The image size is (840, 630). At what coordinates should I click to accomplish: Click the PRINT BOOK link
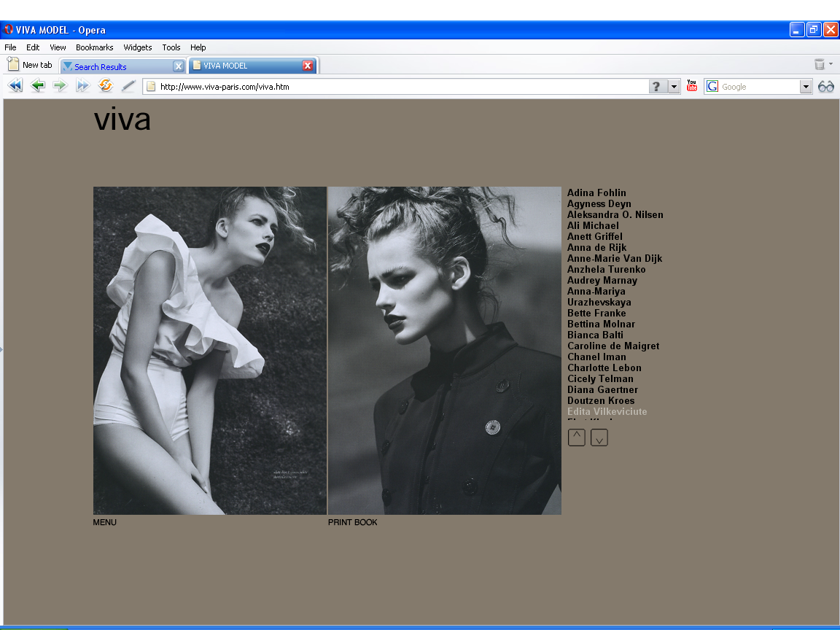coord(353,522)
